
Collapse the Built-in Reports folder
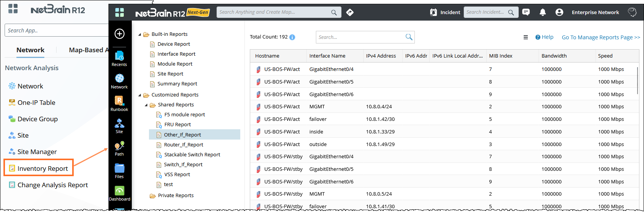140,34
